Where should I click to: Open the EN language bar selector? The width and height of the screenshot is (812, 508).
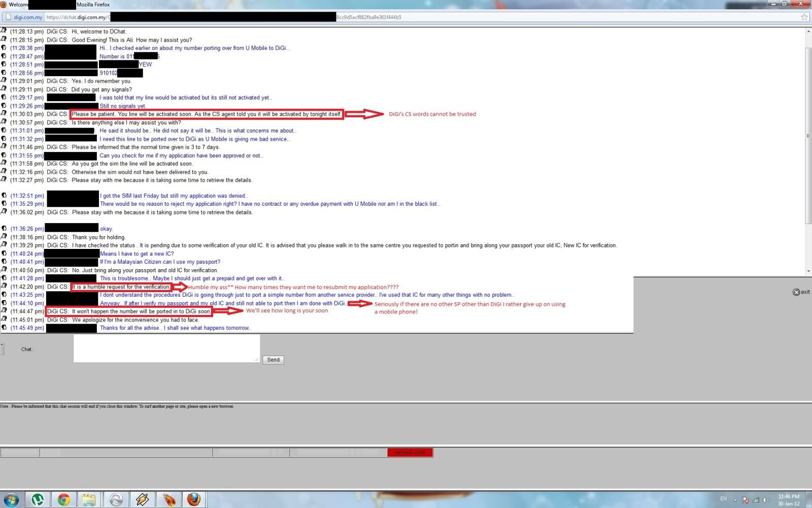[723, 499]
